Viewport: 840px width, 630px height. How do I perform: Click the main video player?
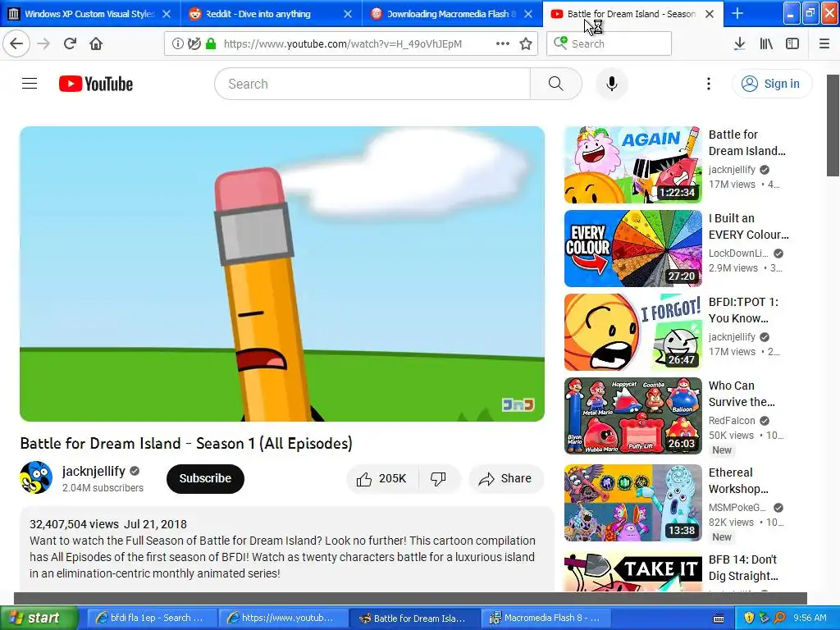tap(282, 274)
